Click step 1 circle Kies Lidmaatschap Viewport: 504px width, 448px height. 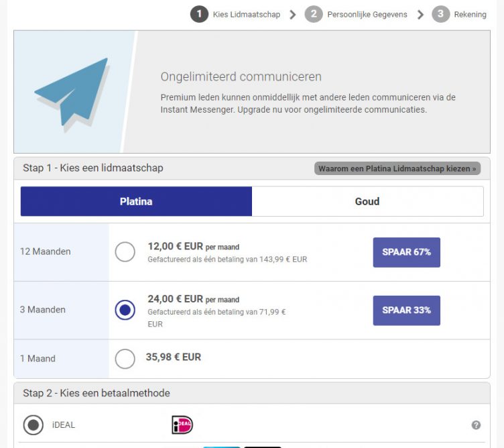(x=199, y=14)
